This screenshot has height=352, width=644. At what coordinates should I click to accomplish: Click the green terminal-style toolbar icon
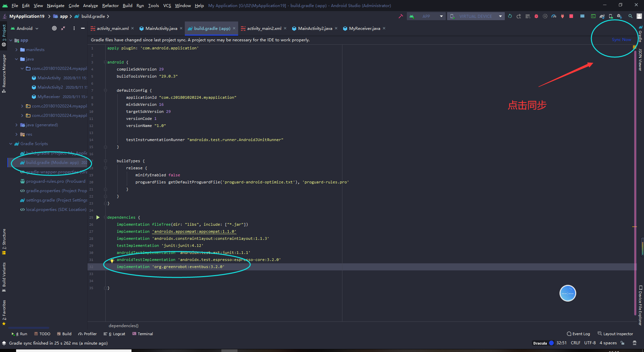(x=593, y=16)
